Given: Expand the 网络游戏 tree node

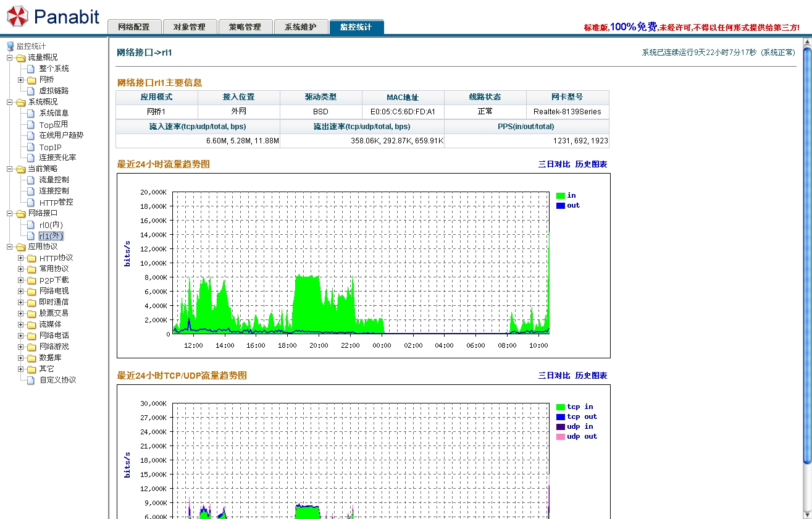Looking at the screenshot, I should point(20,347).
